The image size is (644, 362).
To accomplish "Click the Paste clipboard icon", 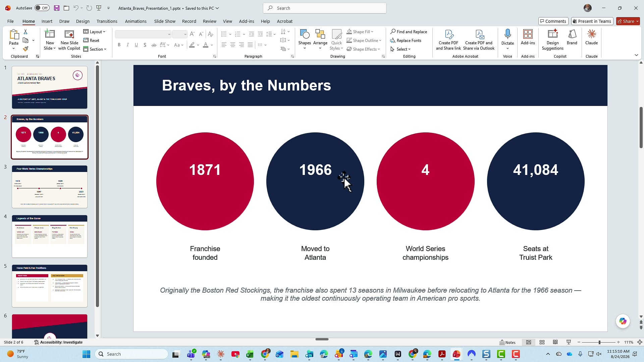I will 14,35.
